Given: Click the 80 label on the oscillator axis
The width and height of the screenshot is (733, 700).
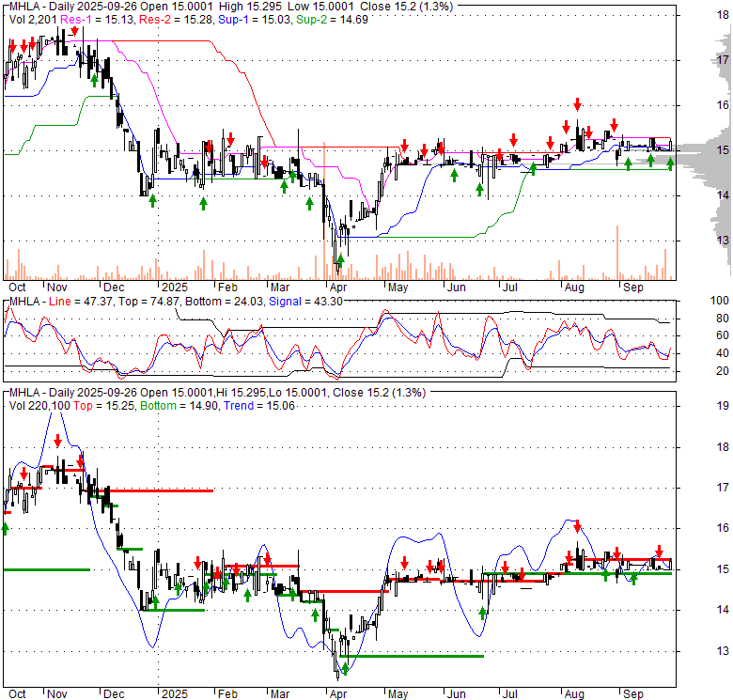Looking at the screenshot, I should coord(723,319).
